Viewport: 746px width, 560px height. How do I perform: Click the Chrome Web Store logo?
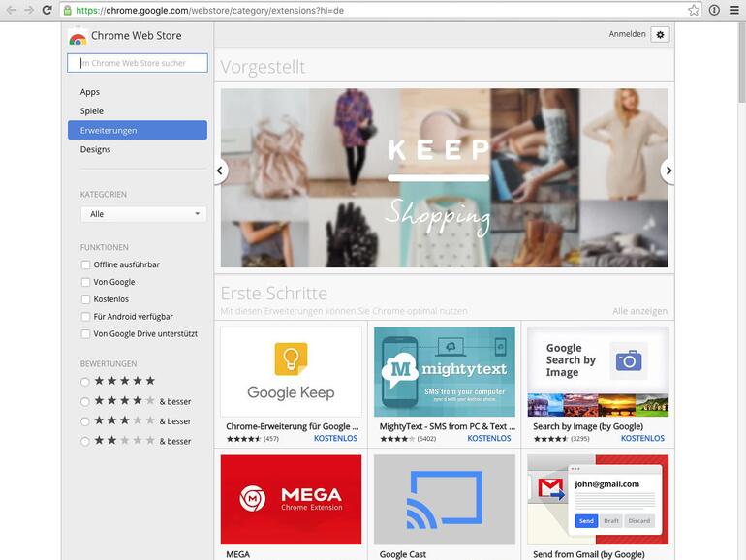pyautogui.click(x=78, y=37)
